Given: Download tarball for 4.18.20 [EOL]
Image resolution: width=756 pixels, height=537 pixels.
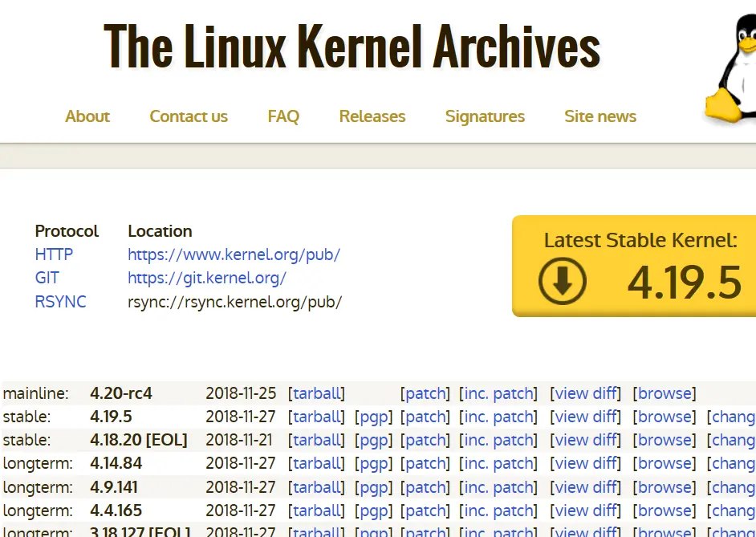Looking at the screenshot, I should click(x=317, y=440).
